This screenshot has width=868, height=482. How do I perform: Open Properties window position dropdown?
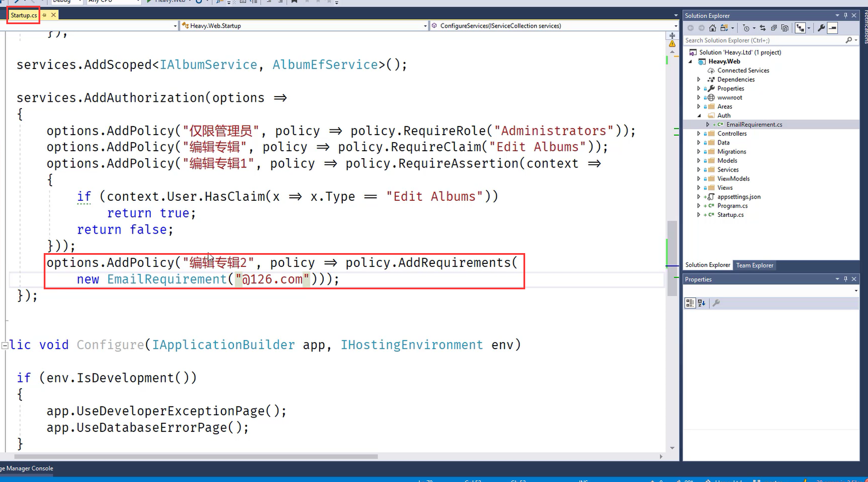click(838, 279)
